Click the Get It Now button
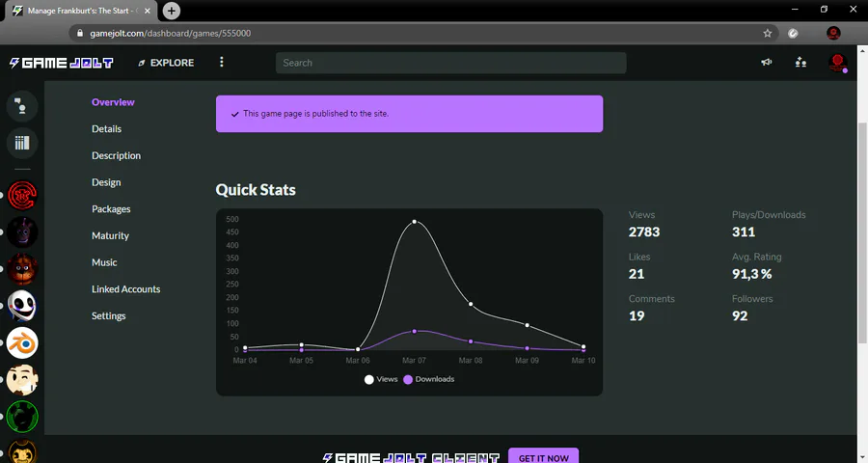Viewport: 868px width, 463px height. point(544,456)
